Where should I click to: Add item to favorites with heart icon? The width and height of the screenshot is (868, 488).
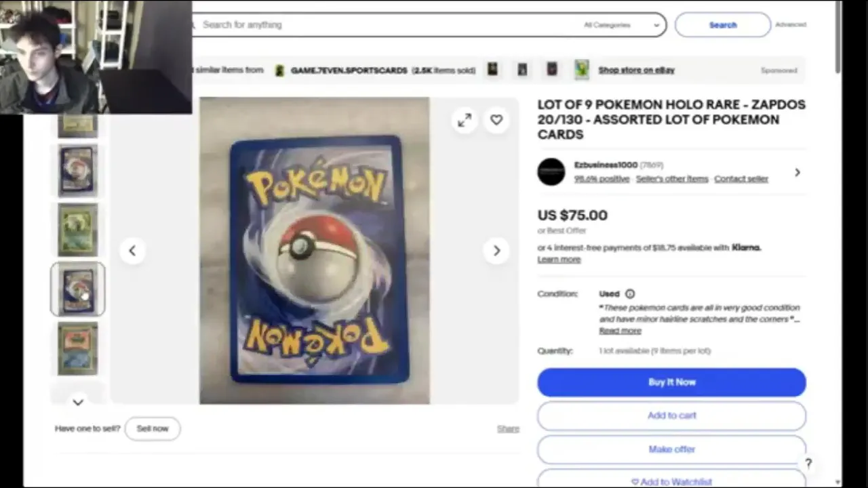(x=496, y=120)
